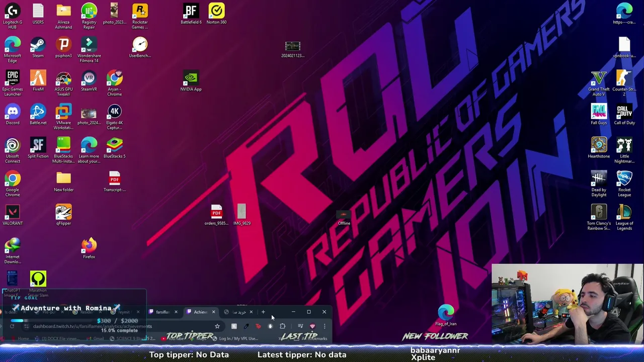The image size is (644, 362).
Task: Open qFlipper desktop icon
Action: (63, 215)
